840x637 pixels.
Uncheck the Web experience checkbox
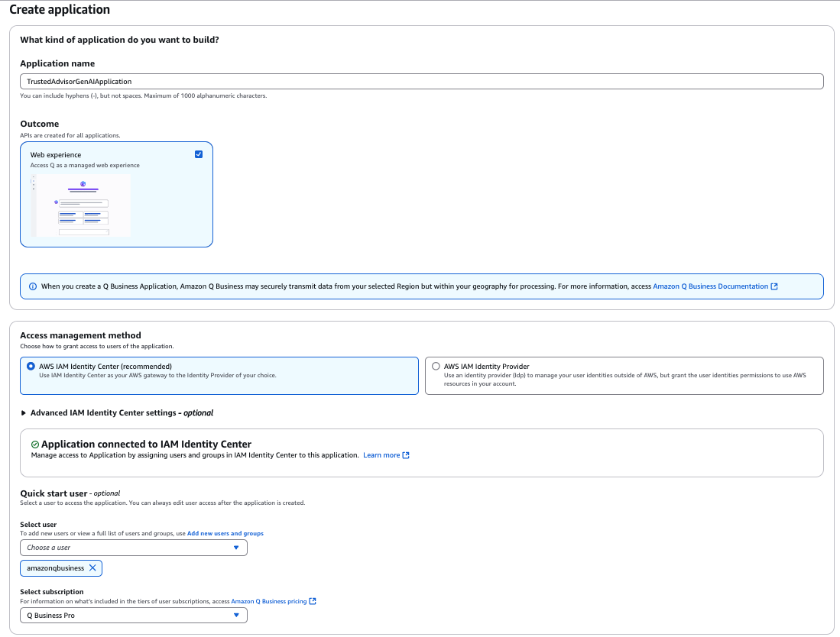click(199, 154)
